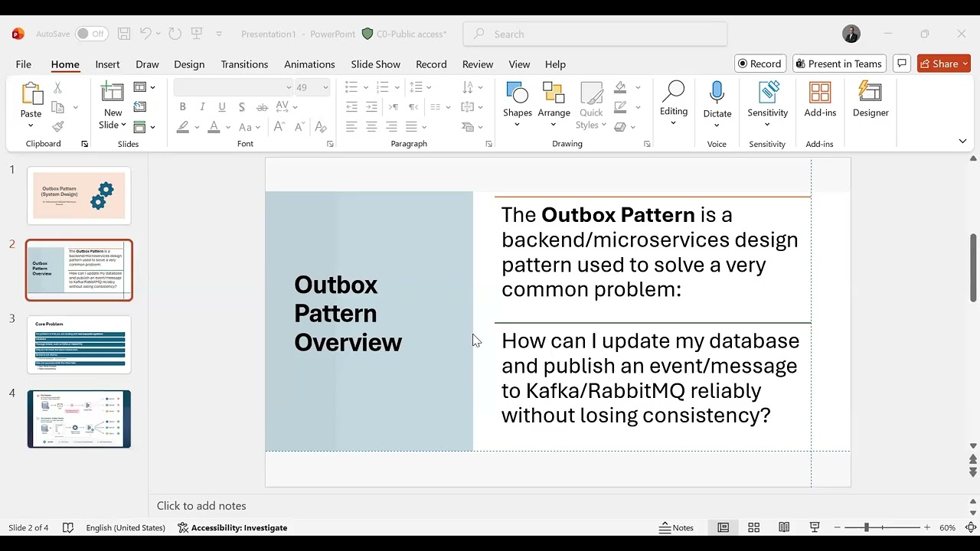Fit slide to current window
The width and height of the screenshot is (980, 551).
[971, 528]
